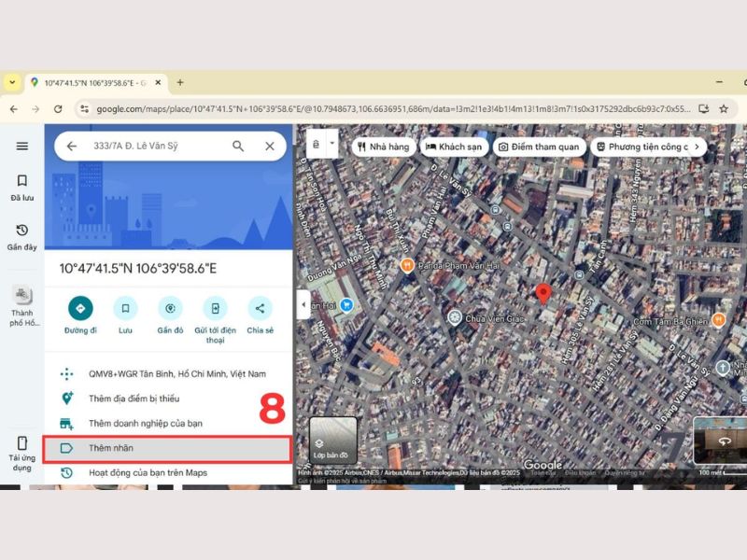Click browser back button

[14, 109]
